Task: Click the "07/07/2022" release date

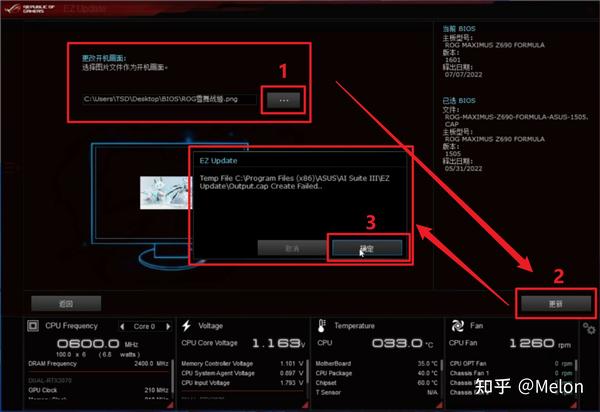Action: (x=463, y=75)
